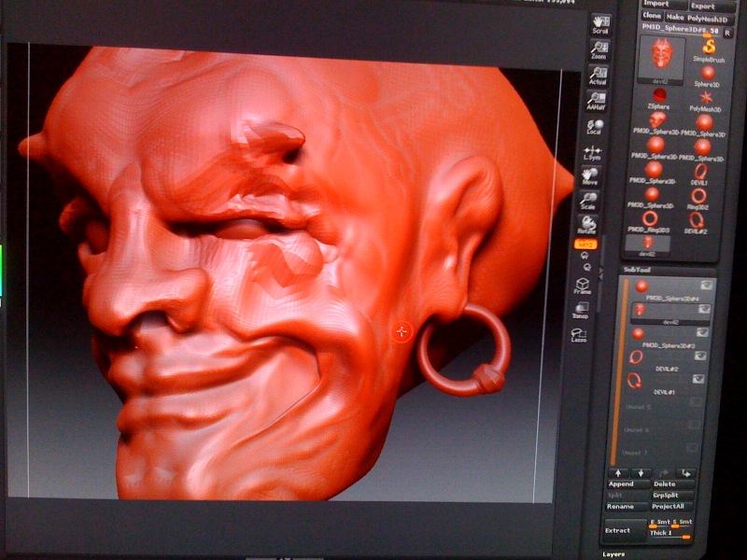The height and width of the screenshot is (560, 747).
Task: Enable the Frame polyframe icon
Action: [x=583, y=287]
